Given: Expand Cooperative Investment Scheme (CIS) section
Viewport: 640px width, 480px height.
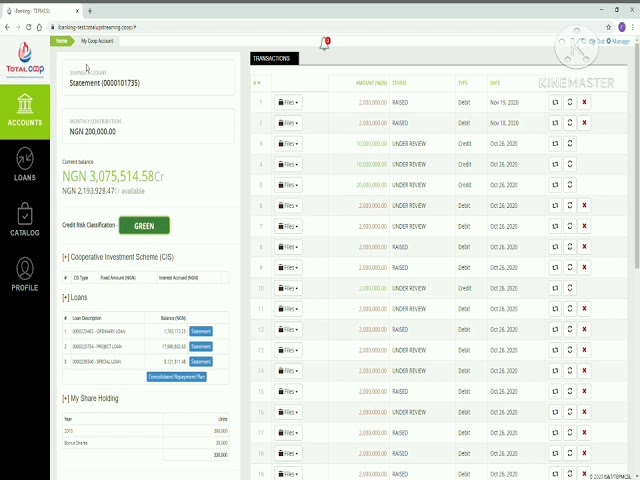Looking at the screenshot, I should pos(118,257).
